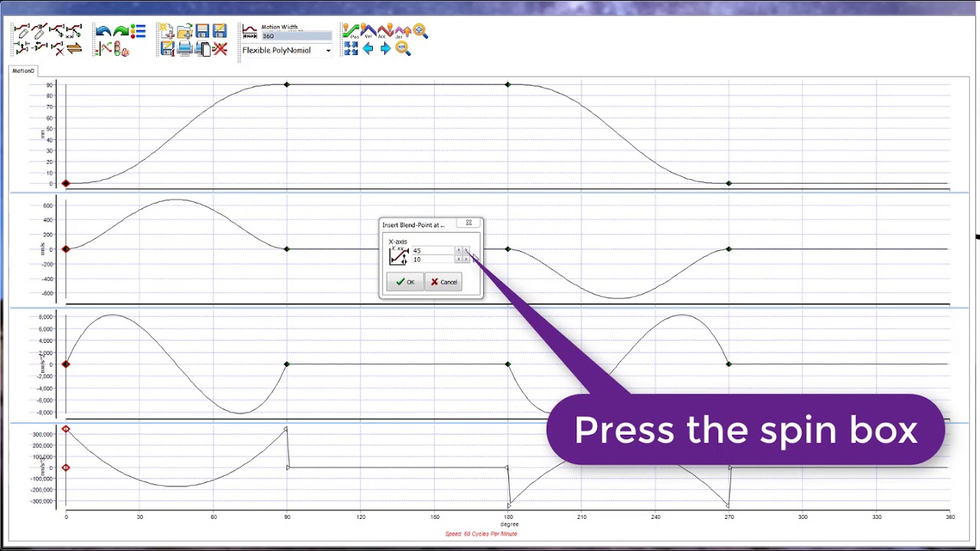Viewport: 980px width, 551px height.
Task: Click the traffic light toolbar icon
Action: tap(122, 49)
